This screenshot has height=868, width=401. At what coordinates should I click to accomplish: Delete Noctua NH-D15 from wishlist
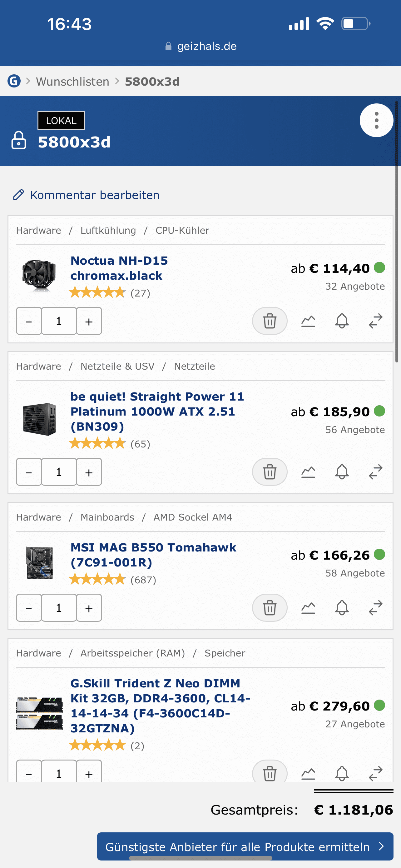pyautogui.click(x=269, y=321)
